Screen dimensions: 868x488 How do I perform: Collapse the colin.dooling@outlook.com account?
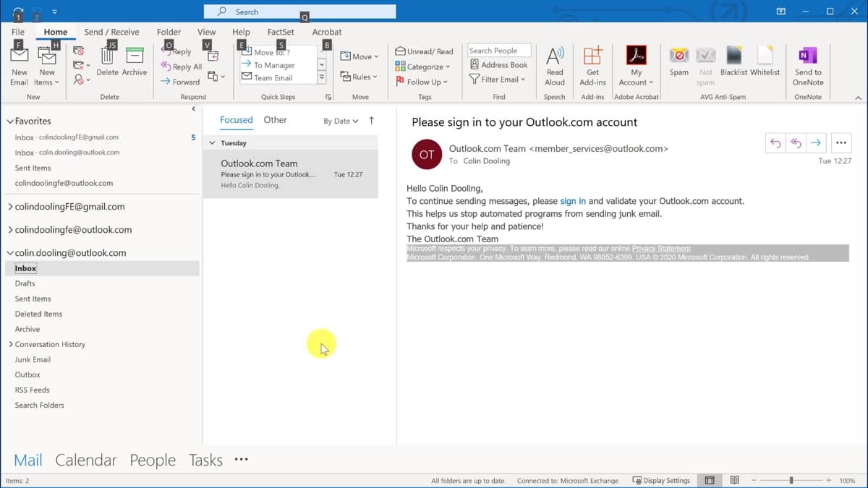[10, 253]
